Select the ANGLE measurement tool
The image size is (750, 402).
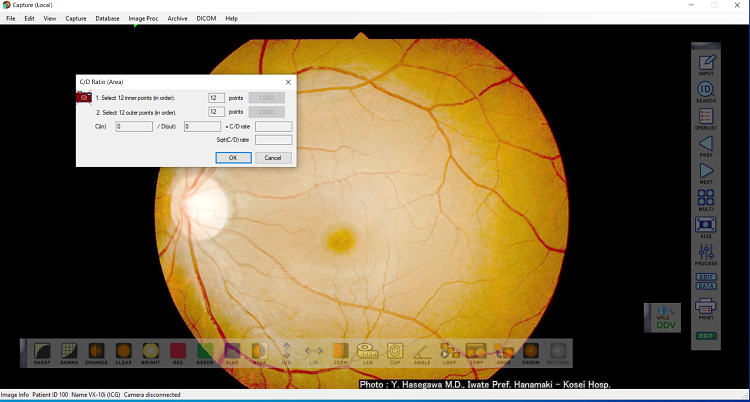tap(421, 351)
